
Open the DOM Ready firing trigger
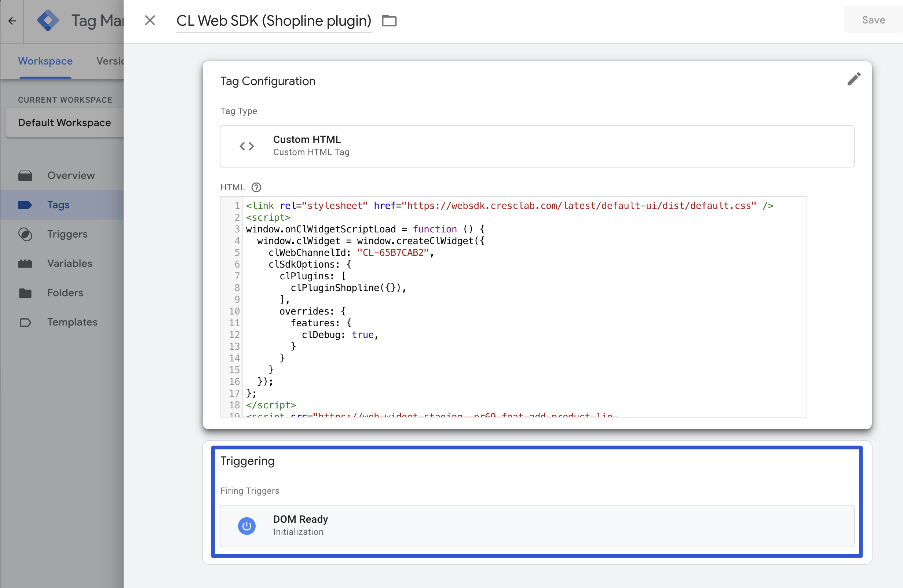point(537,526)
